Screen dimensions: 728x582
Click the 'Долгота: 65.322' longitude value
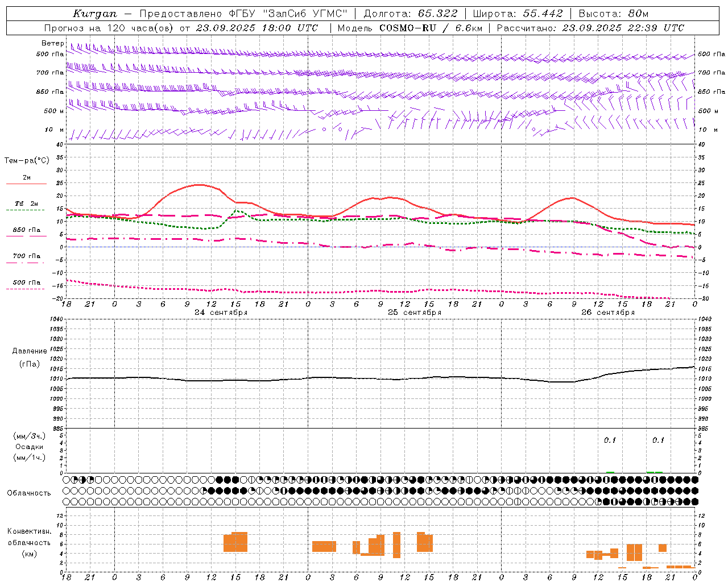click(410, 14)
